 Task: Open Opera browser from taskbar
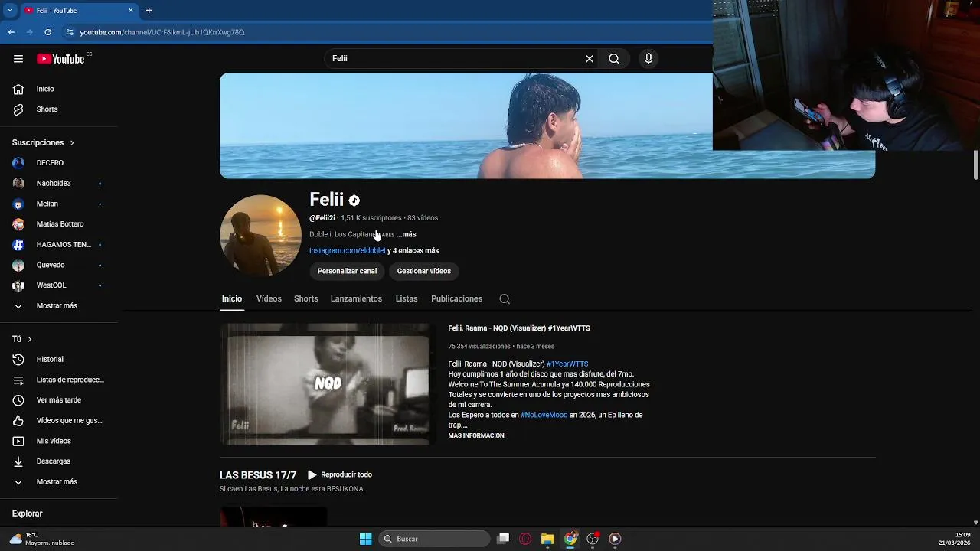point(525,539)
